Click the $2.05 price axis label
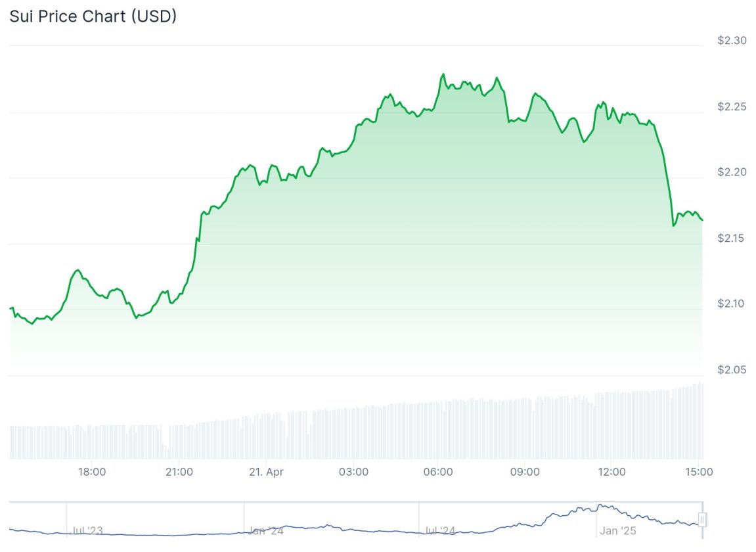 pyautogui.click(x=732, y=370)
